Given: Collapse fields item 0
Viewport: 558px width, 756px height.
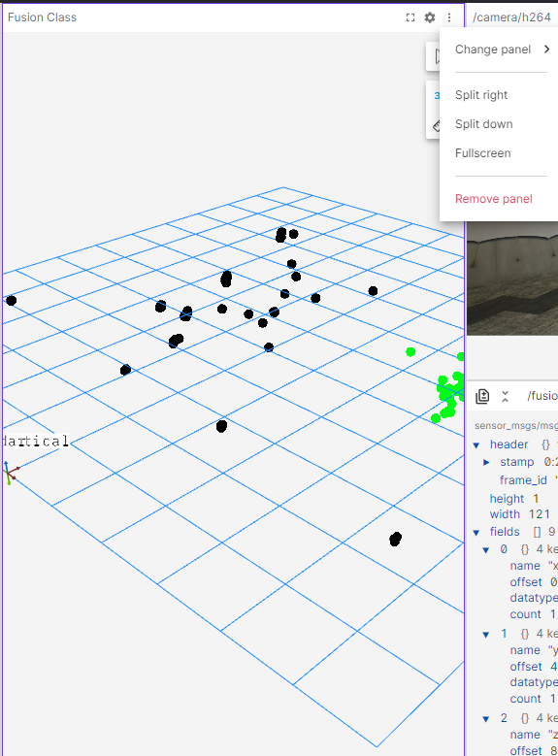Looking at the screenshot, I should click(486, 549).
